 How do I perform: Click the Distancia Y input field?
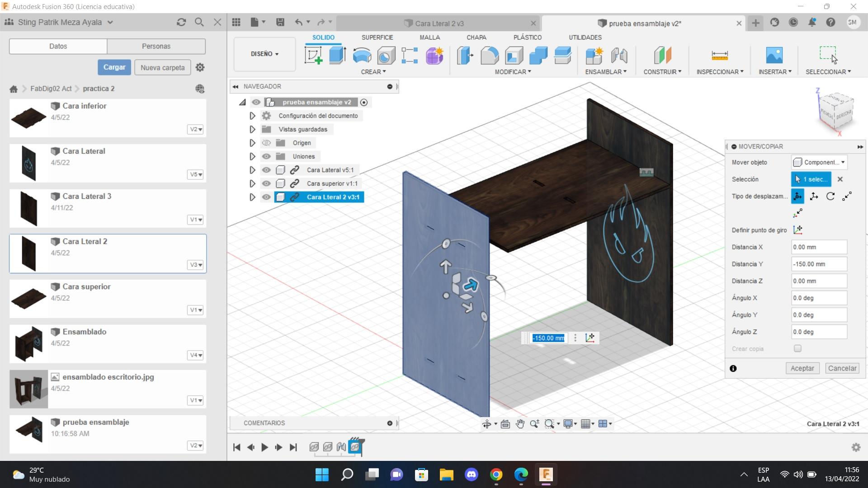click(x=819, y=264)
